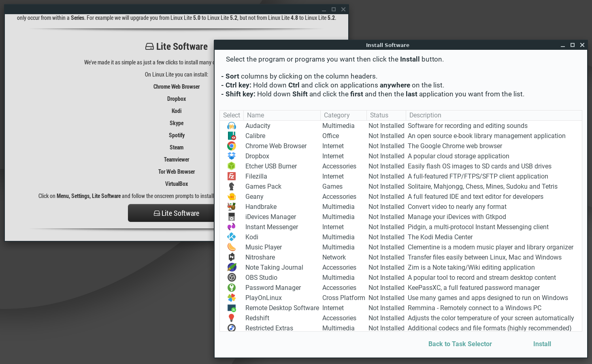Click the Games Pack chess knight icon

(x=232, y=186)
